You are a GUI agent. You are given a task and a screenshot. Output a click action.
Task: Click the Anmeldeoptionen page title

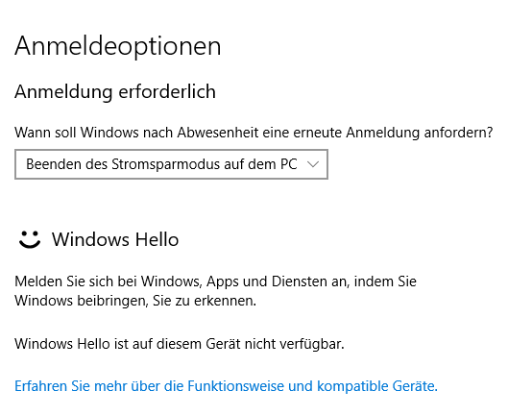pyautogui.click(x=118, y=46)
